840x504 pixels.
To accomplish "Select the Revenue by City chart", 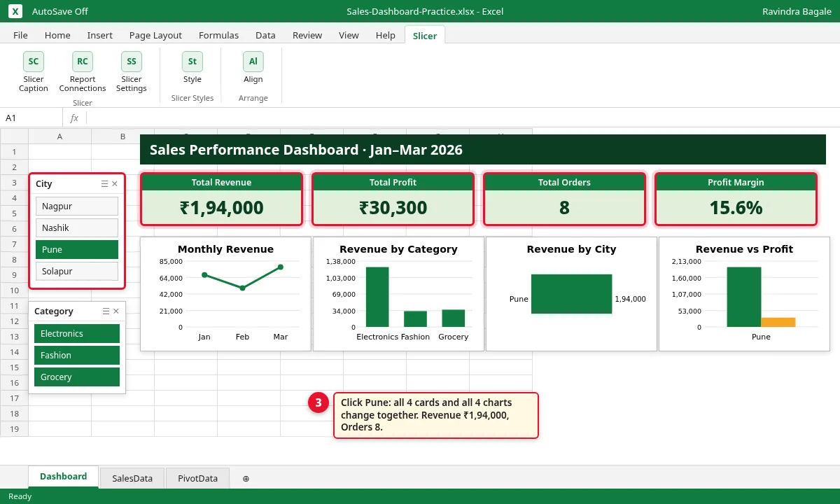I will click(x=571, y=294).
